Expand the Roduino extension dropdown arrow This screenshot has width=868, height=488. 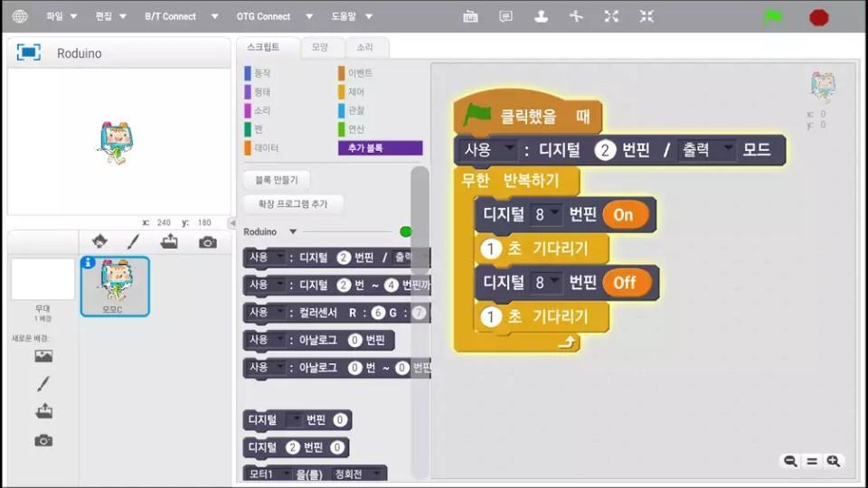point(293,232)
